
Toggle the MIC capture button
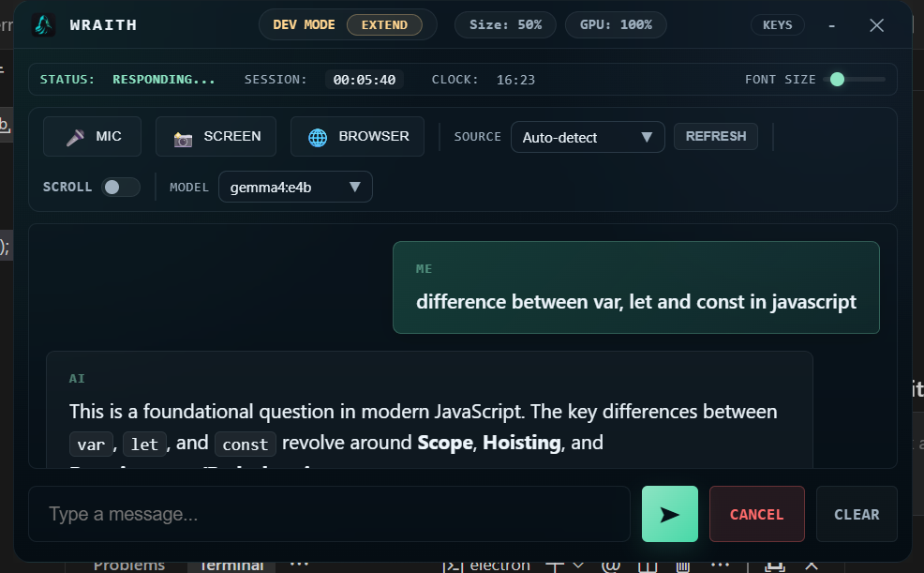coord(92,136)
